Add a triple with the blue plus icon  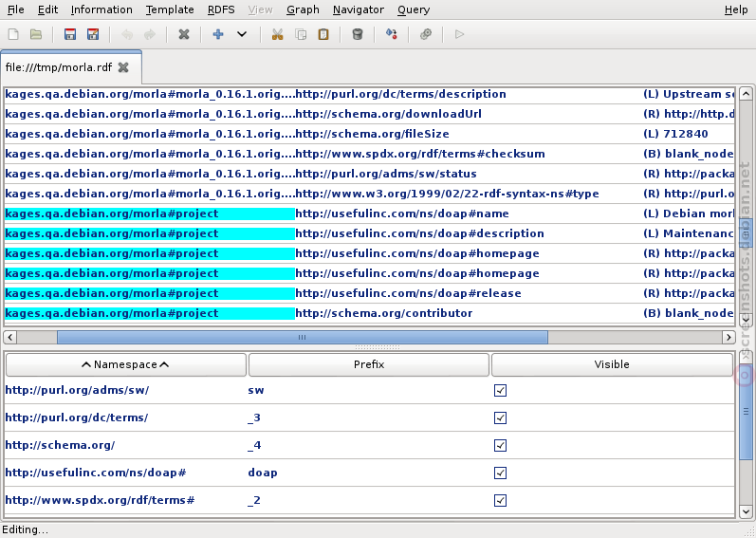[218, 34]
